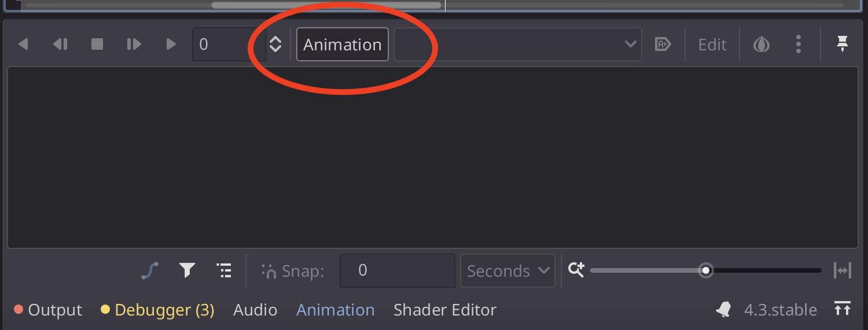Screen dimensions: 868x330
Task: Click the Edit button
Action: pyautogui.click(x=712, y=45)
